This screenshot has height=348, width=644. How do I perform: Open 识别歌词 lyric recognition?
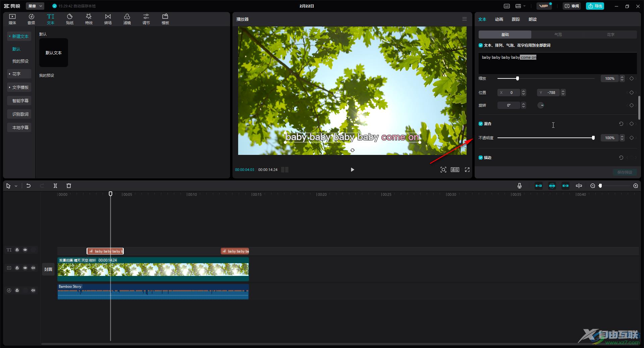coord(19,114)
